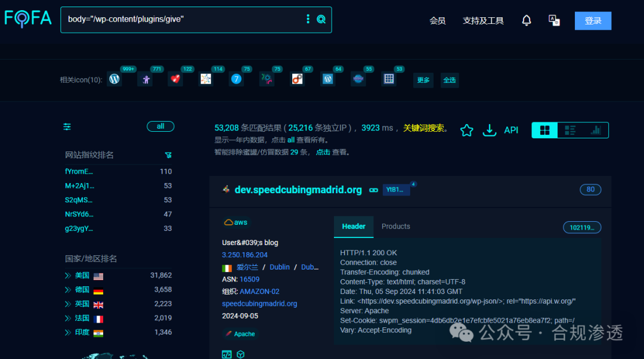Screen dimensions: 644x359
Task: Filter by WordPress icon with 64 badge
Action: [328, 79]
